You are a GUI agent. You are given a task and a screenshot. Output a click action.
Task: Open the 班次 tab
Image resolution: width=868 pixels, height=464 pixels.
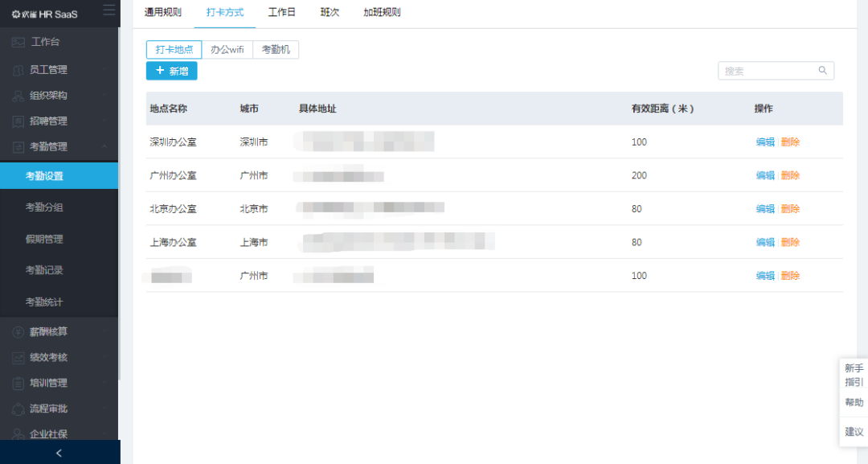pyautogui.click(x=330, y=12)
